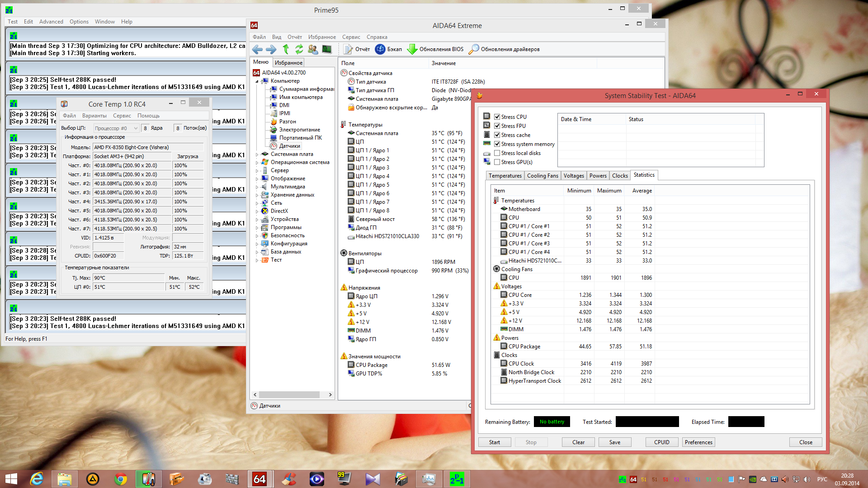Click the Close button in Stability Test

tap(806, 442)
